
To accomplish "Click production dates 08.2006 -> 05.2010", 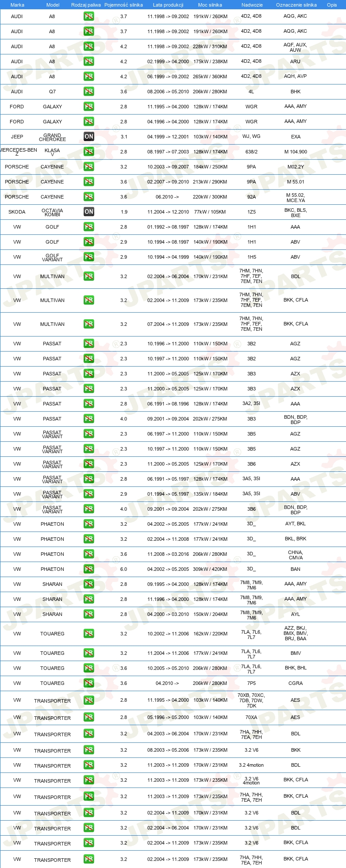I will 168,92.
